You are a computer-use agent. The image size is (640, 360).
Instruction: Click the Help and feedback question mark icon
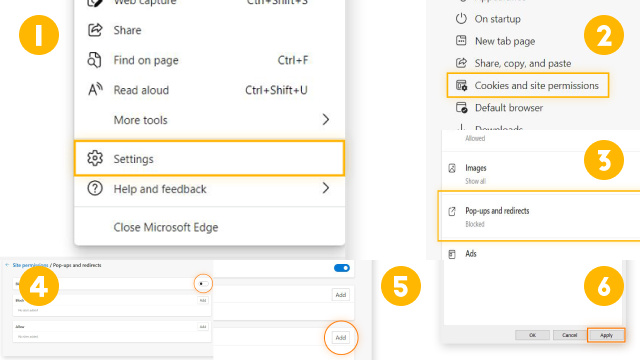(x=95, y=189)
